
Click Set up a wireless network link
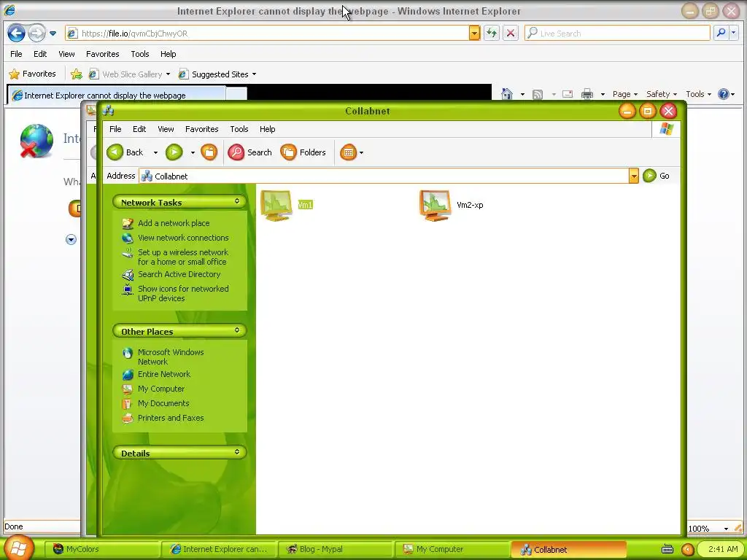pos(183,257)
